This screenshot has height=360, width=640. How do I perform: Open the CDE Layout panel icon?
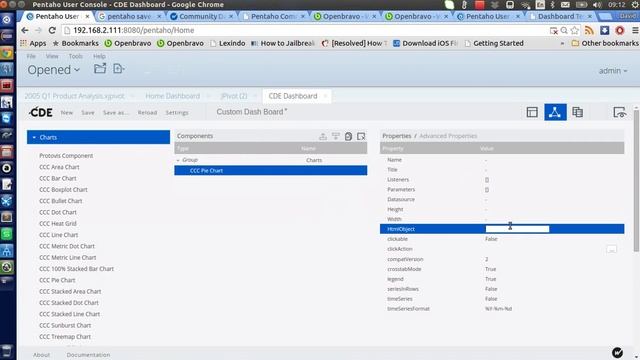tap(532, 112)
